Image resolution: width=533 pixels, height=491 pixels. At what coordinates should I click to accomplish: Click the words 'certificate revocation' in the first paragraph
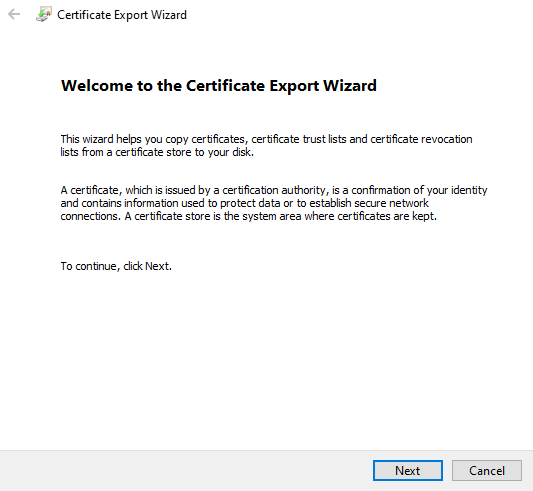pos(421,139)
